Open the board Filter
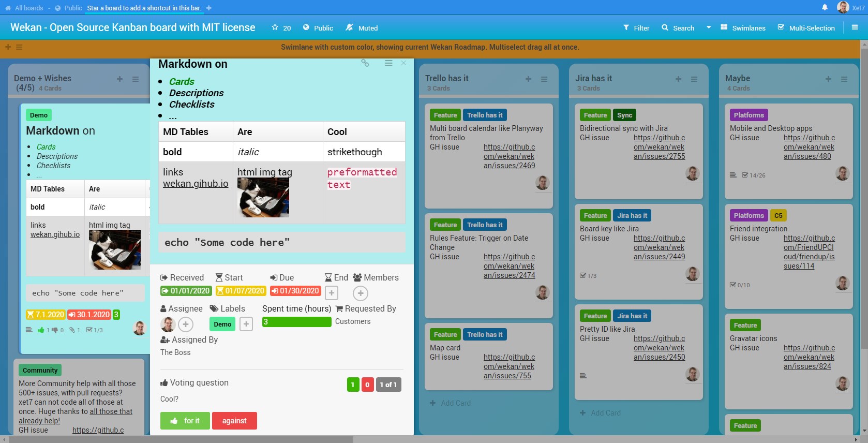This screenshot has height=443, width=868. tap(636, 28)
